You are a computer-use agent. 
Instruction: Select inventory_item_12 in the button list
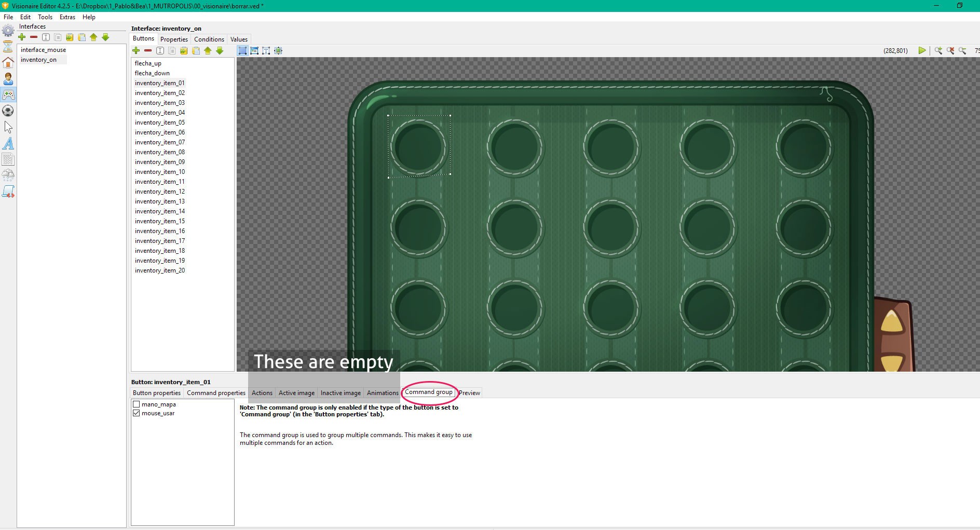click(160, 192)
